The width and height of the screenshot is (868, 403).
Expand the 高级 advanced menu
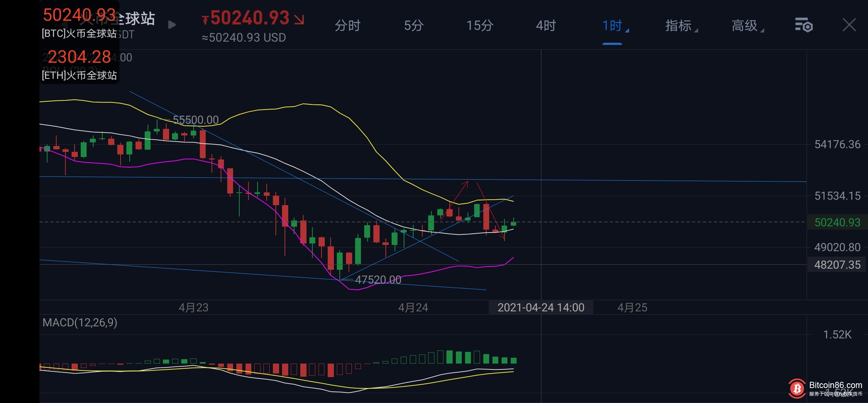(746, 26)
